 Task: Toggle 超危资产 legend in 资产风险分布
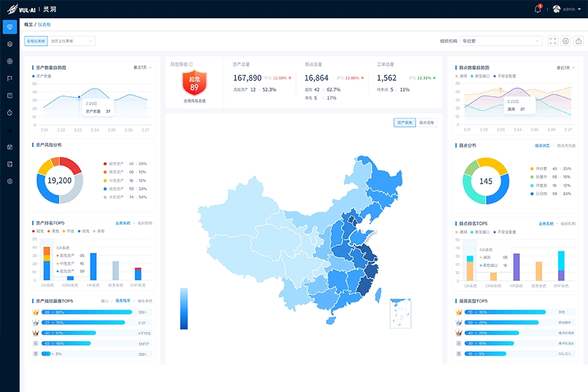(x=114, y=164)
